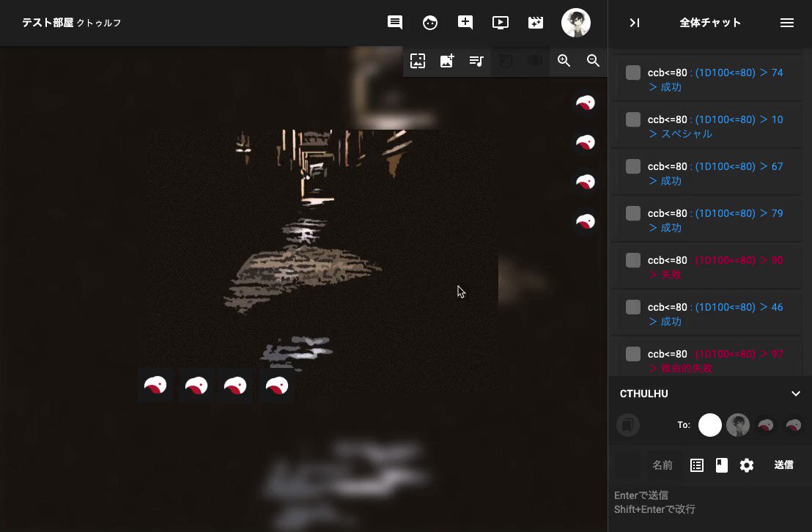Click sender avatar of the 46 roll
This screenshot has width=812, height=532.
tap(633, 307)
